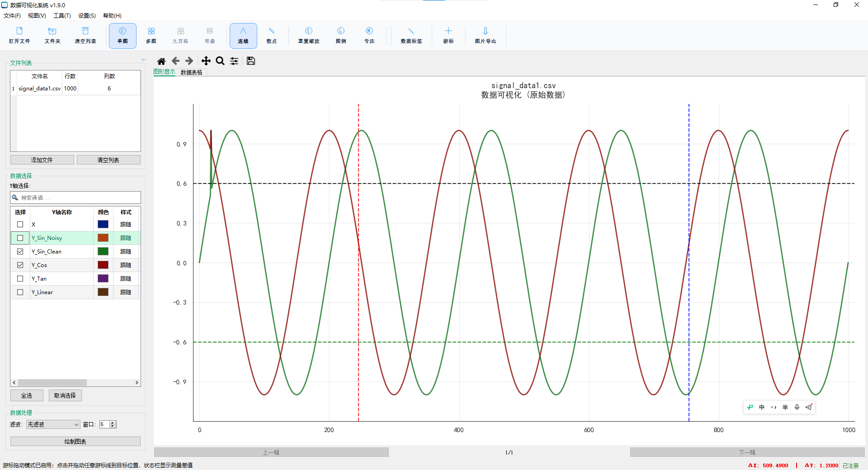Click the 数据标签 data label tool

click(x=411, y=35)
